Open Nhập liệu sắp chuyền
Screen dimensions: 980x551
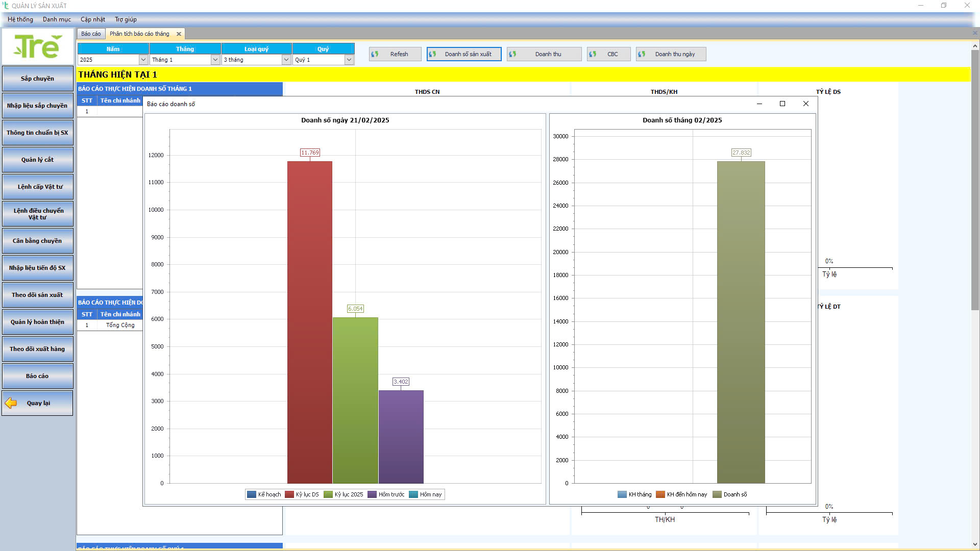(38, 106)
